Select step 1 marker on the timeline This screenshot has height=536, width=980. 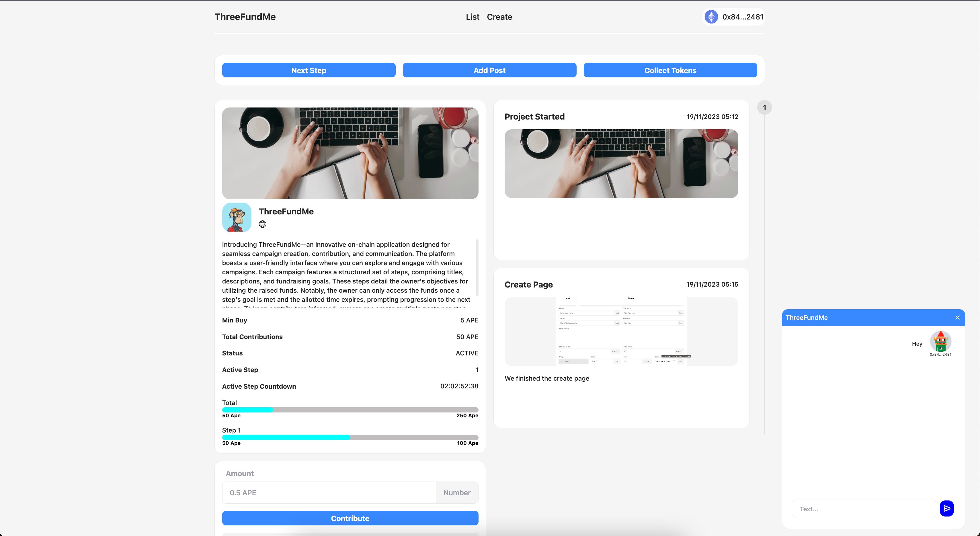(764, 108)
